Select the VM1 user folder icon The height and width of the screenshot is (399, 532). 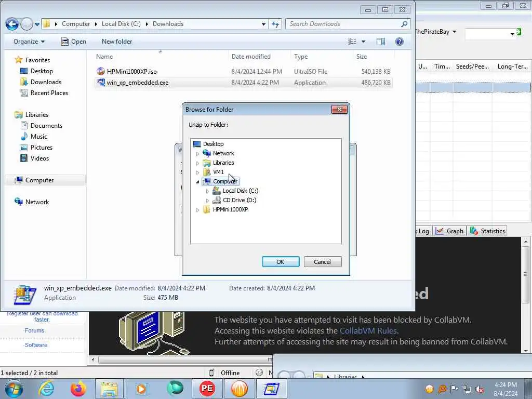[x=207, y=172]
